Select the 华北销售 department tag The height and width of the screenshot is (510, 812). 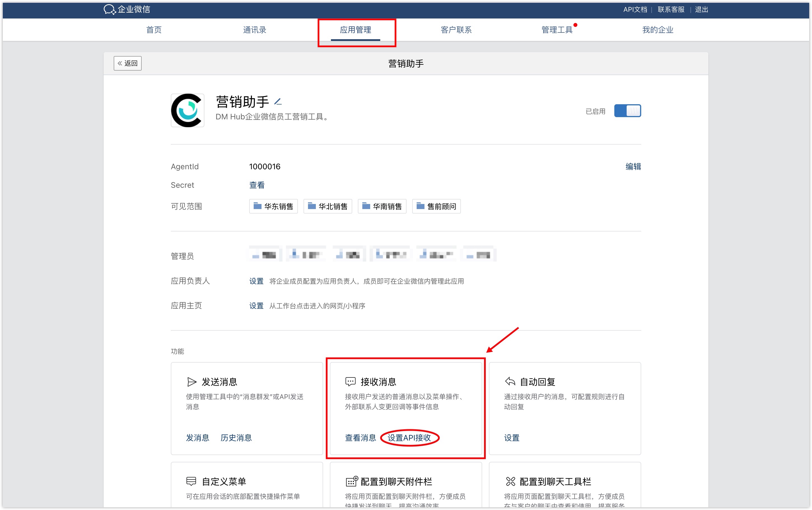[328, 206]
